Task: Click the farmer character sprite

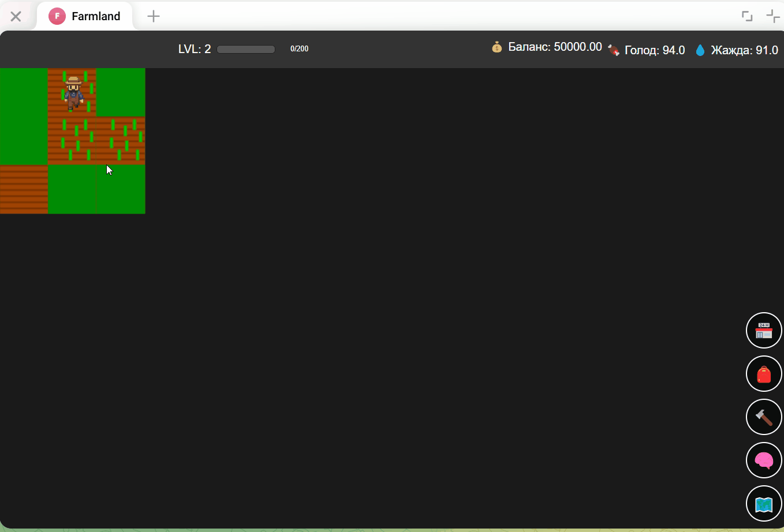Action: (x=73, y=92)
